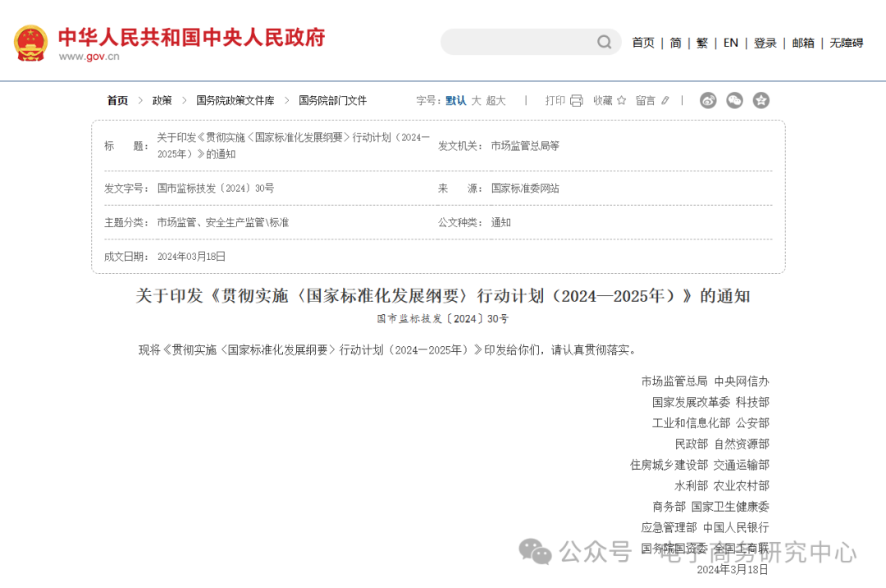886x588 pixels.
Task: Click the QZone star share icon
Action: point(761,100)
